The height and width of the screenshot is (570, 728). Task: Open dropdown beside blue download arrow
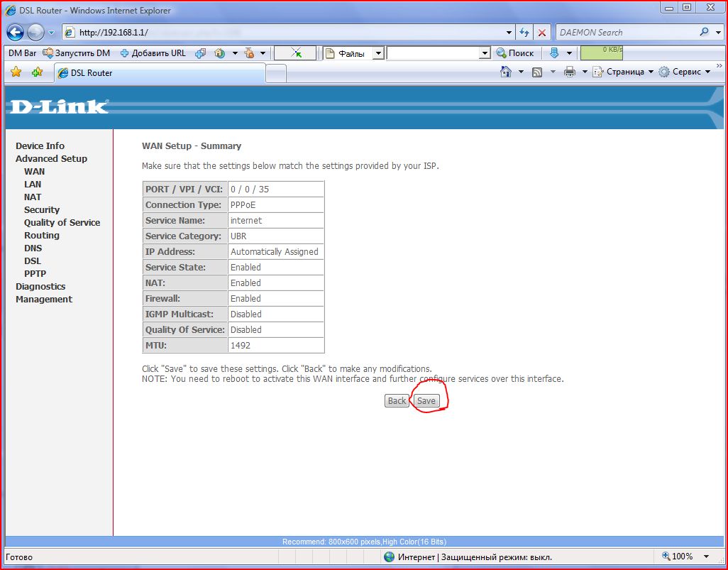click(569, 53)
